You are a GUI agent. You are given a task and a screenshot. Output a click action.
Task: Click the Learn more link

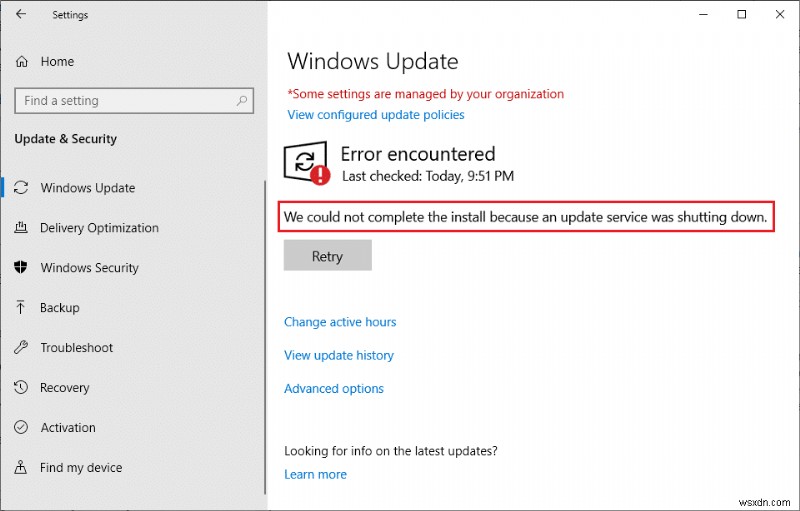pos(315,475)
